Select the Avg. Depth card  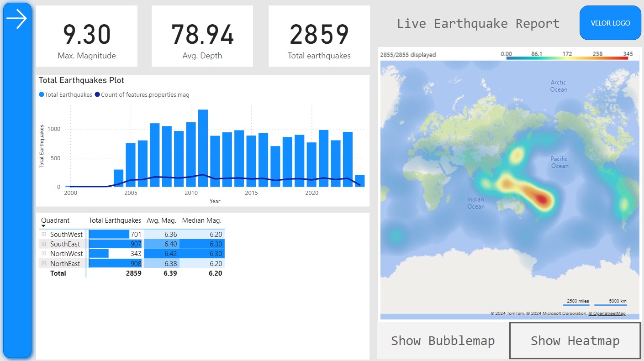click(x=202, y=37)
